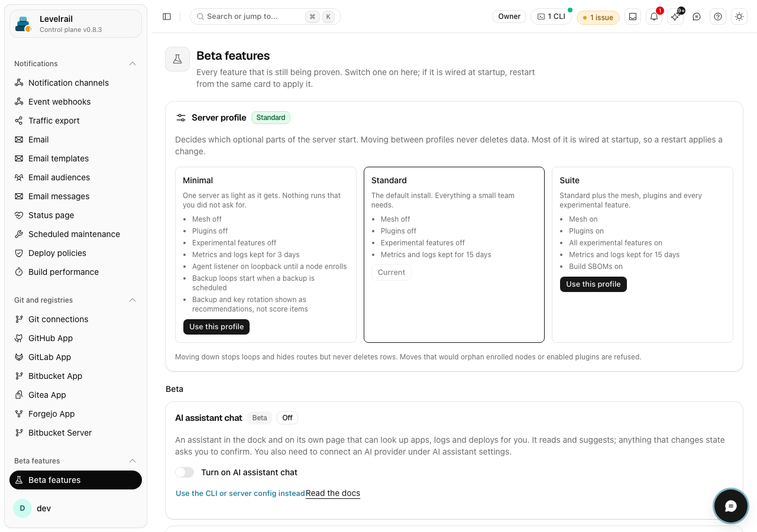This screenshot has height=532, width=757.
Task: Open notifications bell icon
Action: [x=654, y=17]
